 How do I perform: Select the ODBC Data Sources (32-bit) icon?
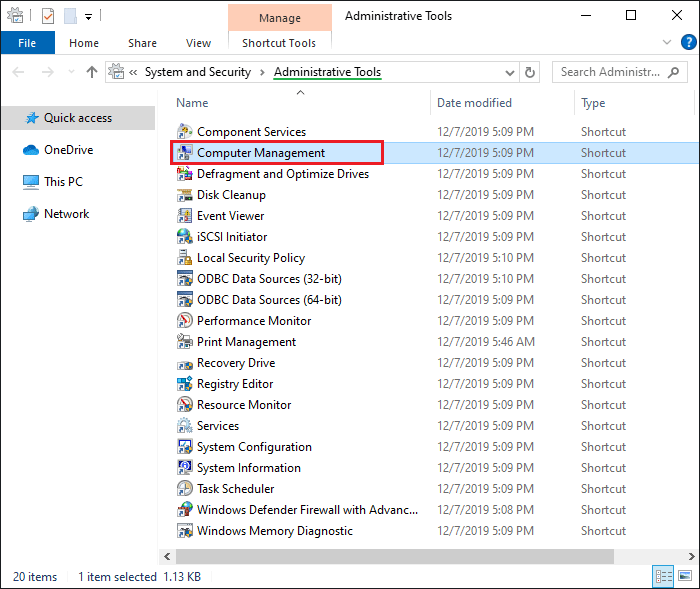pos(184,279)
